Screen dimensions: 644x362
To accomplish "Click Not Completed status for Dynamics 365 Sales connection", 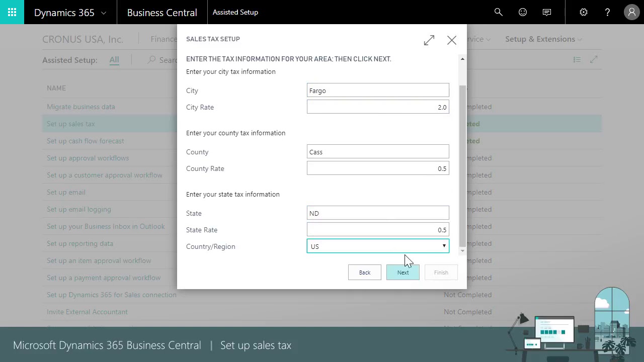I will (467, 295).
